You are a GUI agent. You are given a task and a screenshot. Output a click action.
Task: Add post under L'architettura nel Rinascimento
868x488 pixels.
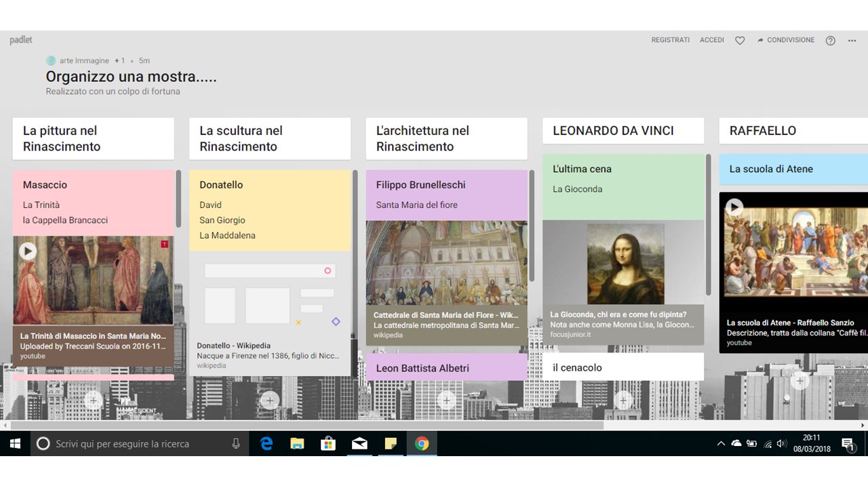point(446,400)
